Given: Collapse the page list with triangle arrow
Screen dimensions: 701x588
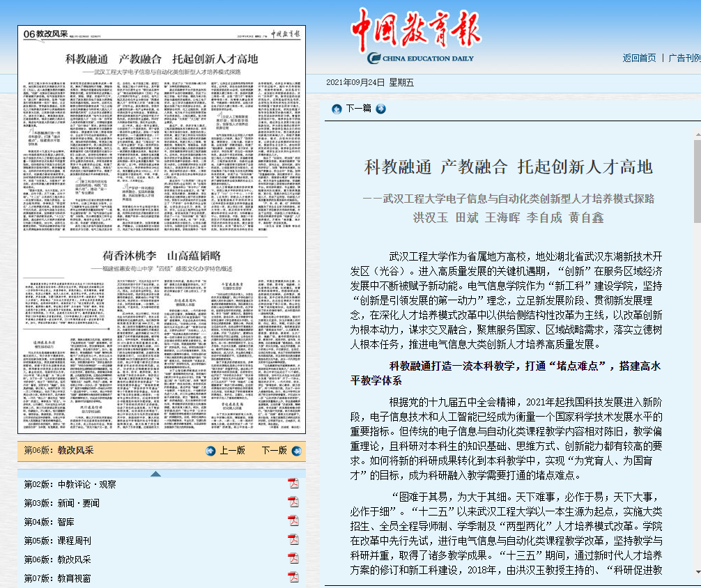Looking at the screenshot, I should click(155, 474).
